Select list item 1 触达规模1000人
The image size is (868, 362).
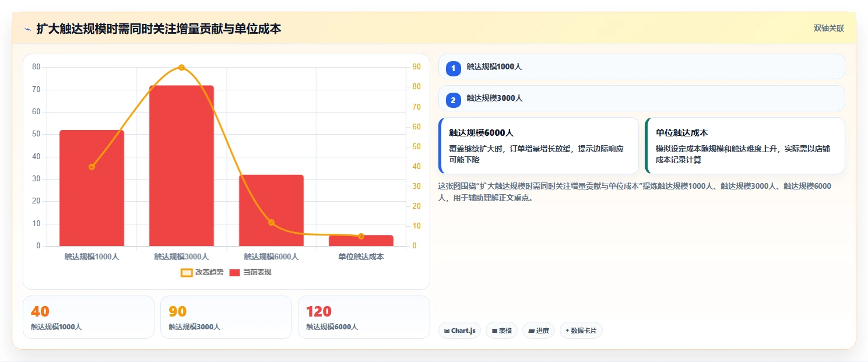click(x=641, y=66)
